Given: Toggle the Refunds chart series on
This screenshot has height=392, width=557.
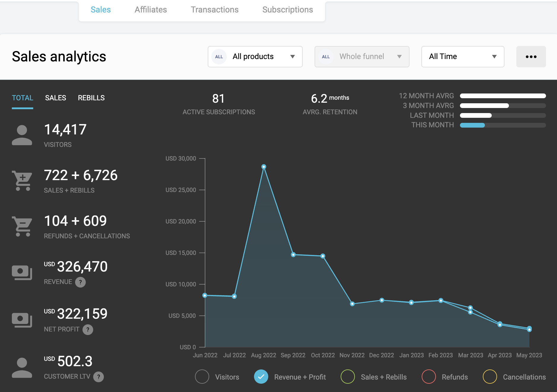Looking at the screenshot, I should (x=429, y=377).
